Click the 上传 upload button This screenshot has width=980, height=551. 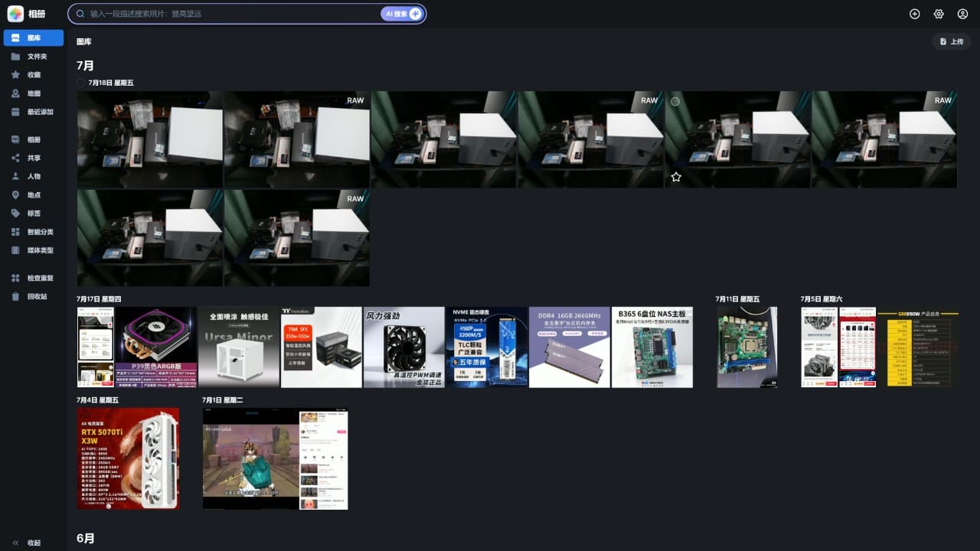[952, 41]
